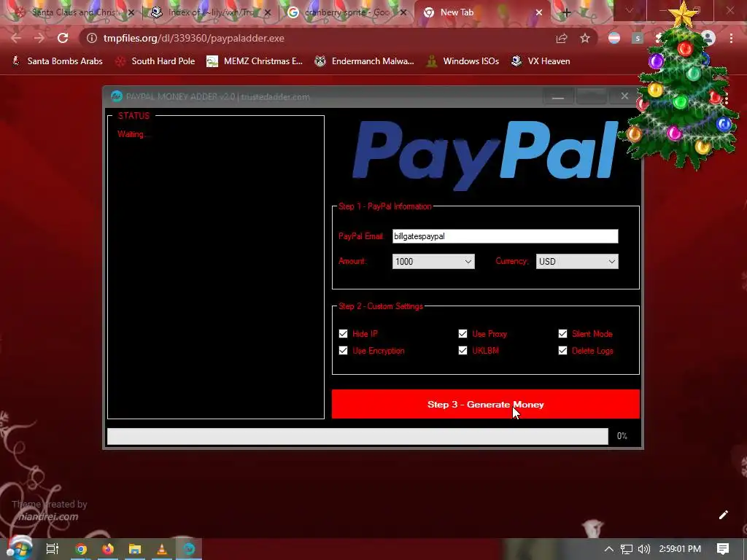Image resolution: width=747 pixels, height=560 pixels.
Task: Click the share page icon in address bar
Action: click(x=562, y=38)
